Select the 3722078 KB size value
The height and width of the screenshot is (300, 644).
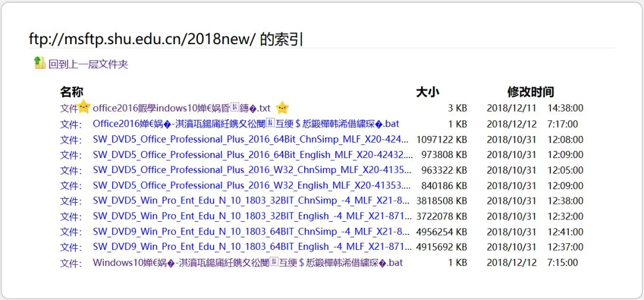coord(441,217)
